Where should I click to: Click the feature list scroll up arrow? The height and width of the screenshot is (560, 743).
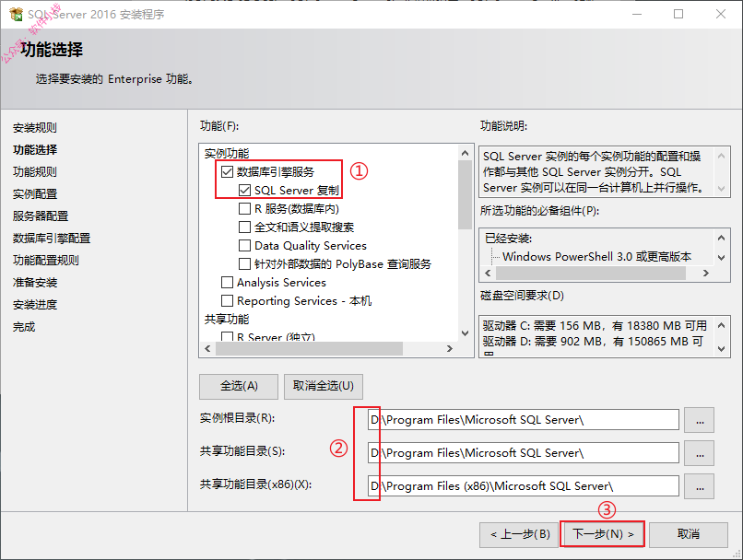(x=465, y=153)
